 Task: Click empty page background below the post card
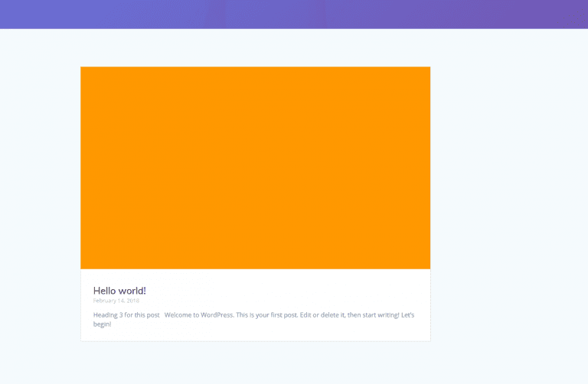click(x=255, y=363)
